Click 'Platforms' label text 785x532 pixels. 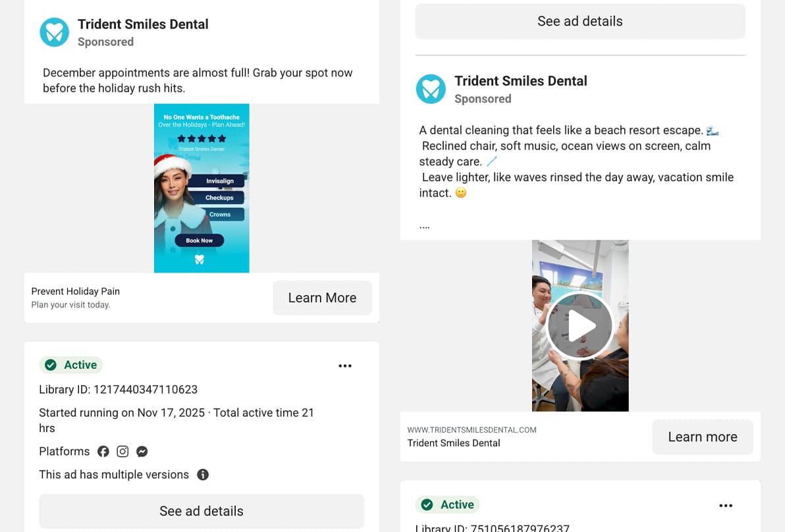click(x=65, y=452)
